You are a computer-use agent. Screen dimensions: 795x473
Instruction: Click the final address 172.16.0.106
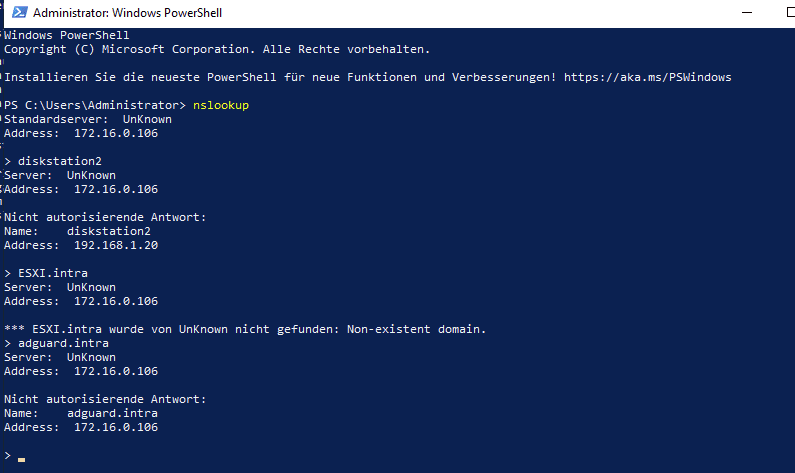(116, 427)
